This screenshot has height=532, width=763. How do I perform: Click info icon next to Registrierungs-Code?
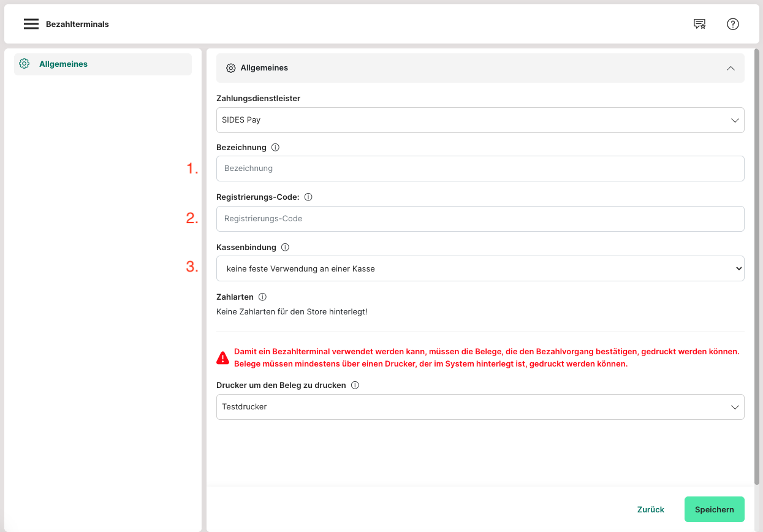308,197
